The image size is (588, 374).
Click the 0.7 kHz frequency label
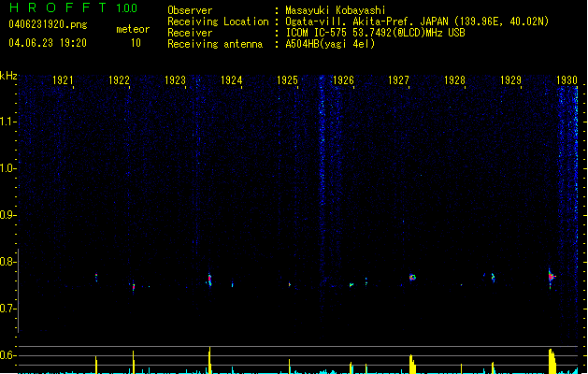point(7,309)
